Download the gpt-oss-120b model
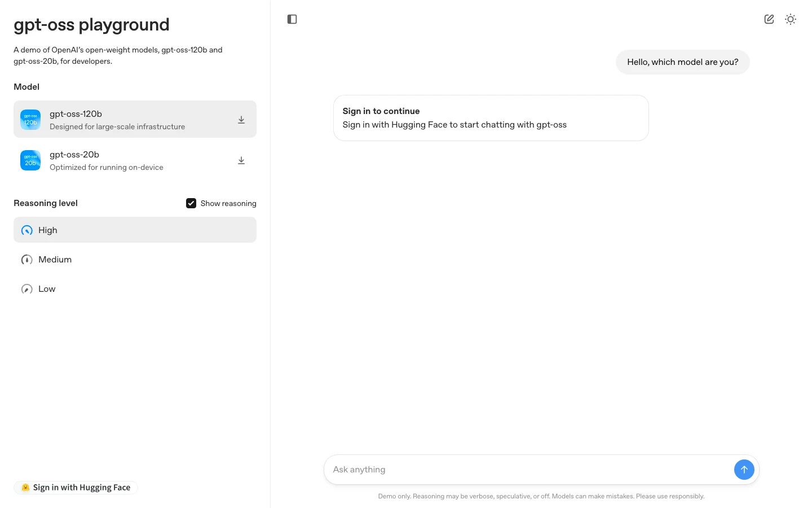This screenshot has width=812, height=508. point(241,120)
